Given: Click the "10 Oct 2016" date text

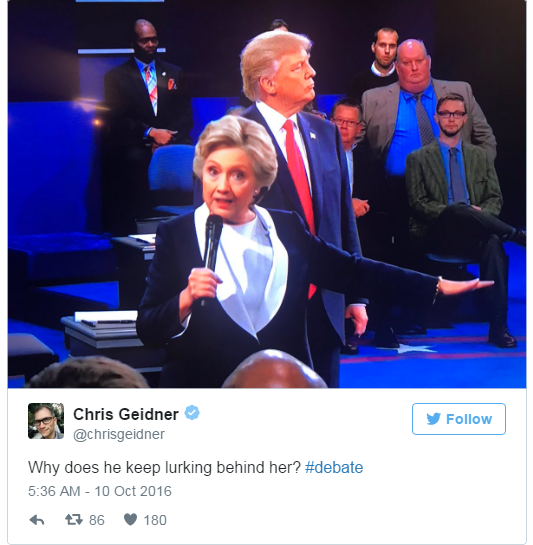Looking at the screenshot, I should (133, 491).
